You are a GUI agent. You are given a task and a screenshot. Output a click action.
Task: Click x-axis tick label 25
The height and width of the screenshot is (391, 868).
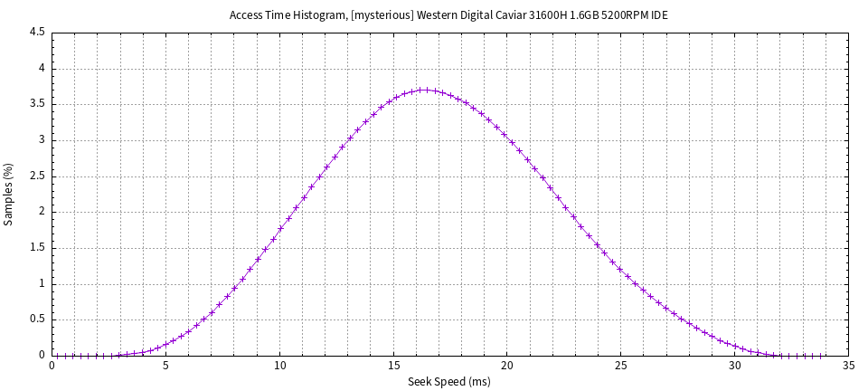click(621, 367)
